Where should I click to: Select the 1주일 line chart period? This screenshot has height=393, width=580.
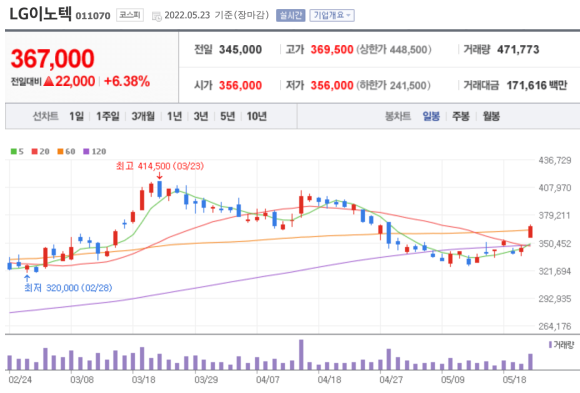point(108,116)
